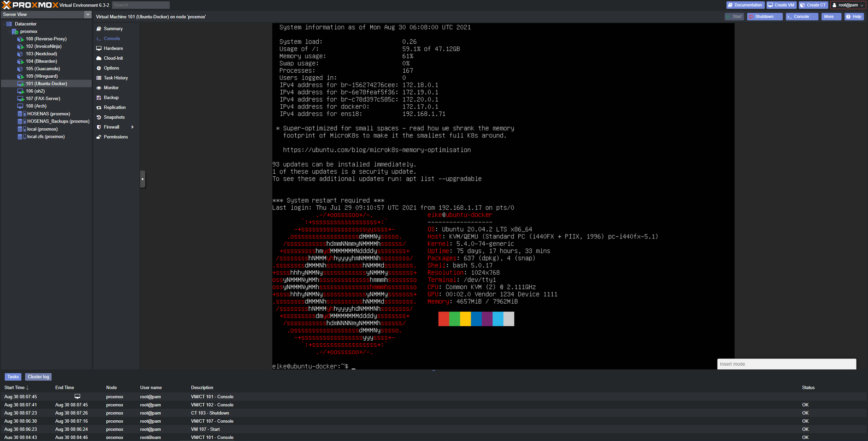Viewport: 868px width, 441px height.
Task: Click the Proxmox logo in the header
Action: tap(30, 5)
